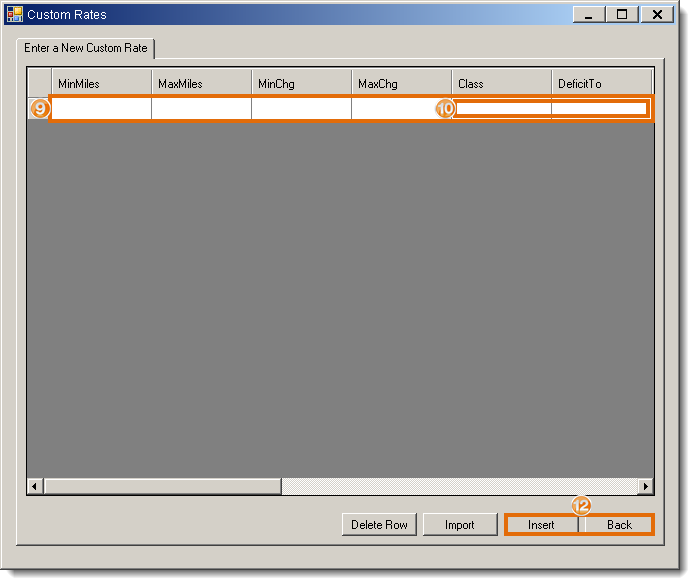
Task: Click the MinChg column header
Action: point(301,83)
